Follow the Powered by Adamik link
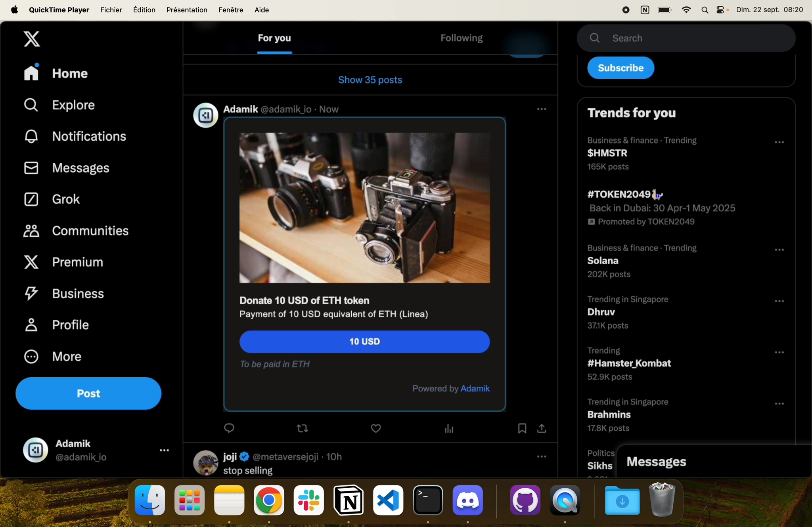The width and height of the screenshot is (812, 527). click(x=475, y=388)
